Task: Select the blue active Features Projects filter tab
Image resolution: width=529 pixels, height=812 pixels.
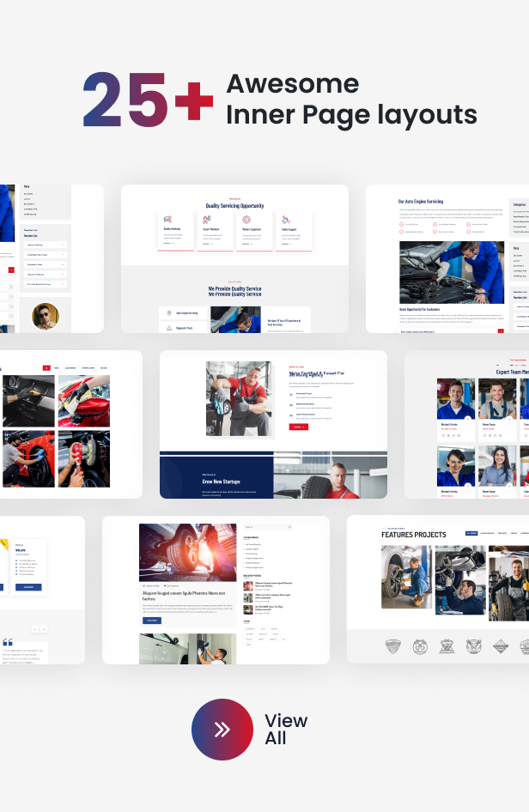Action: coord(471,533)
